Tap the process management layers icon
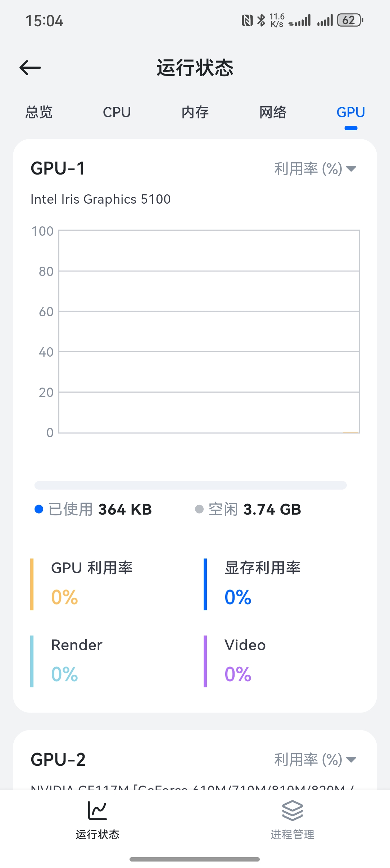Viewport: 390px width, 868px height. (x=292, y=811)
